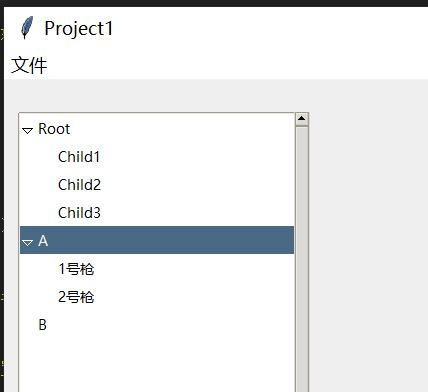Click the dark strip left of window

[2, 200]
